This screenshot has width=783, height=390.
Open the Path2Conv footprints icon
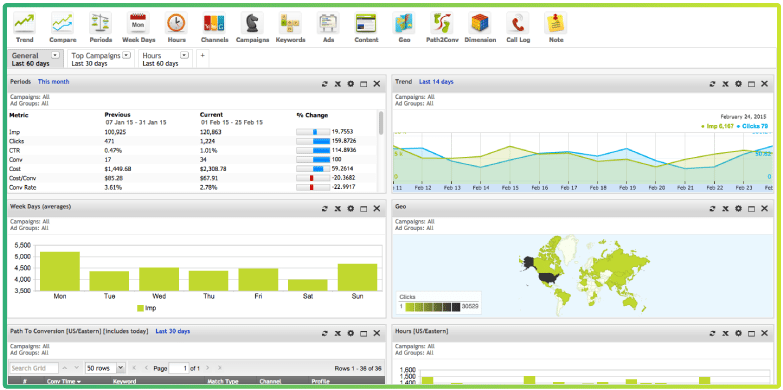tap(442, 23)
